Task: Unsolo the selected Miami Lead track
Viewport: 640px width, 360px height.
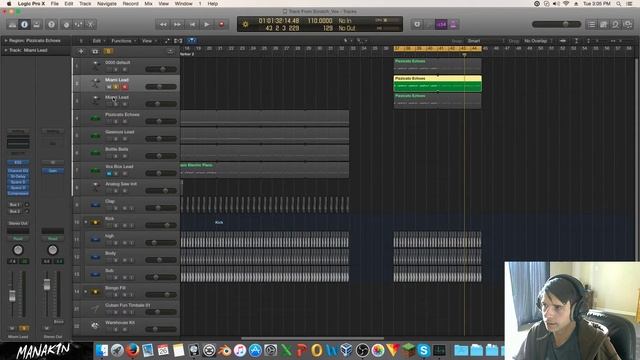Action: pos(116,87)
